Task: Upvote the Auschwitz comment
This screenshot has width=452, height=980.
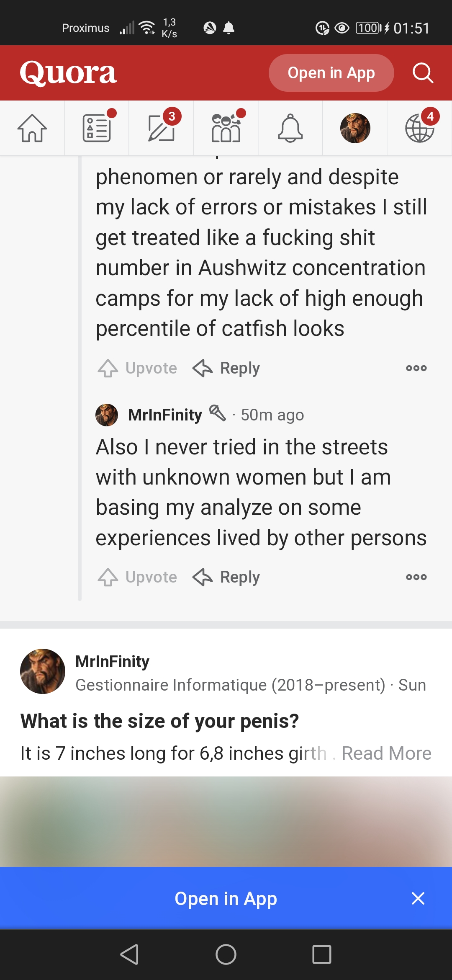Action: coord(137,368)
